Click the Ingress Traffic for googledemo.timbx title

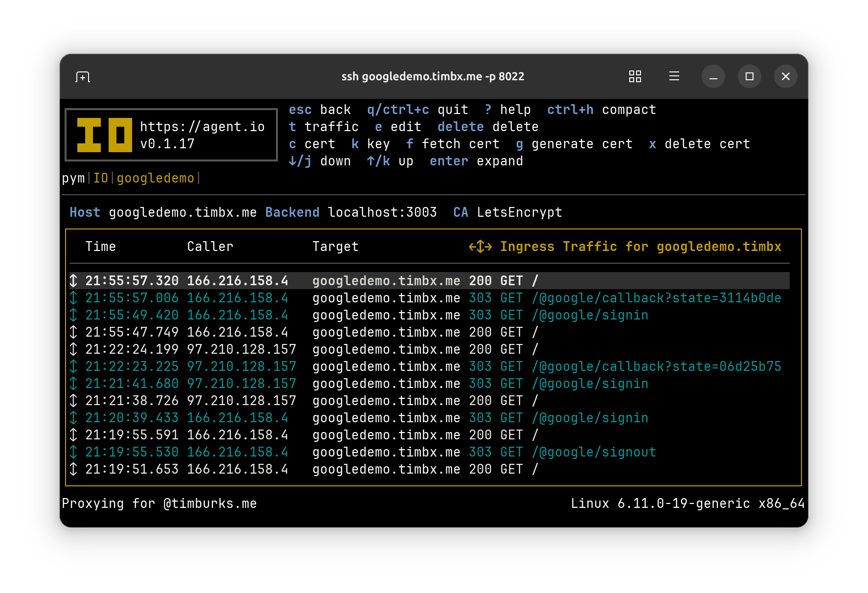(x=640, y=247)
